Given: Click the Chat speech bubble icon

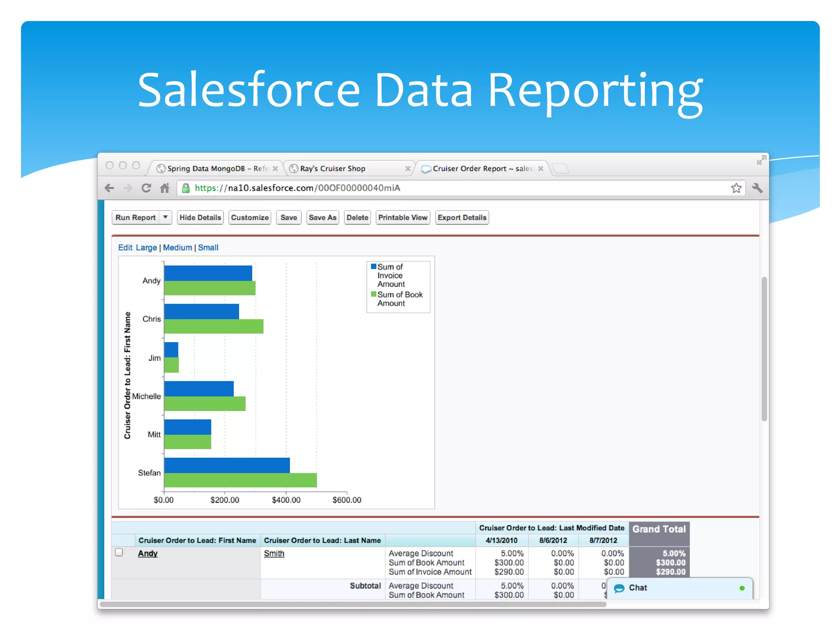Looking at the screenshot, I should tap(619, 588).
